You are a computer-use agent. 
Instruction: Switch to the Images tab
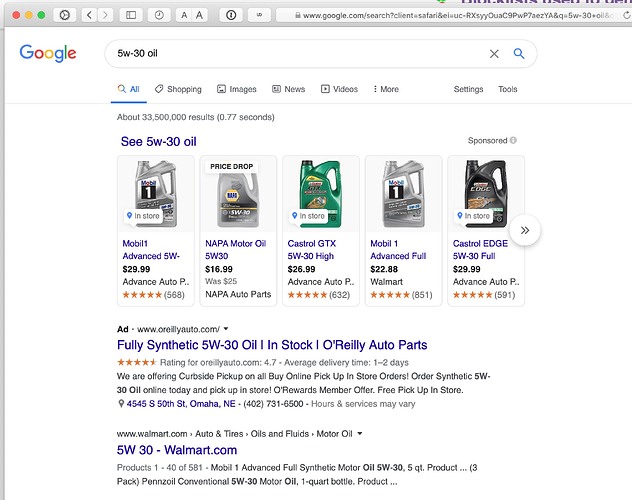[x=236, y=89]
